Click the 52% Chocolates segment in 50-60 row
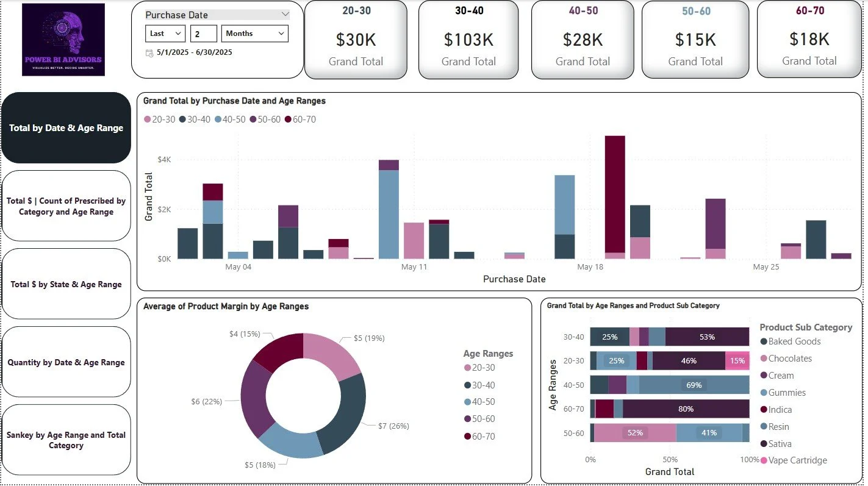Screen dimensions: 868x486 pyautogui.click(x=635, y=432)
